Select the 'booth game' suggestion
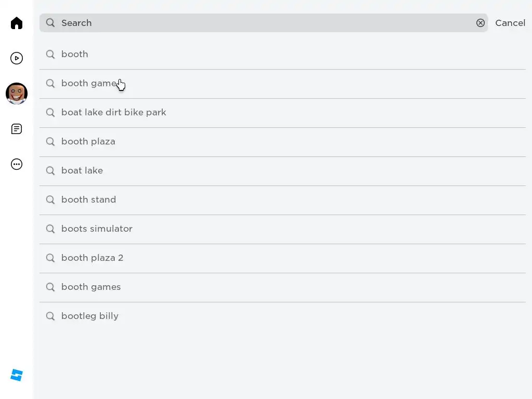The width and height of the screenshot is (532, 399). 88,83
